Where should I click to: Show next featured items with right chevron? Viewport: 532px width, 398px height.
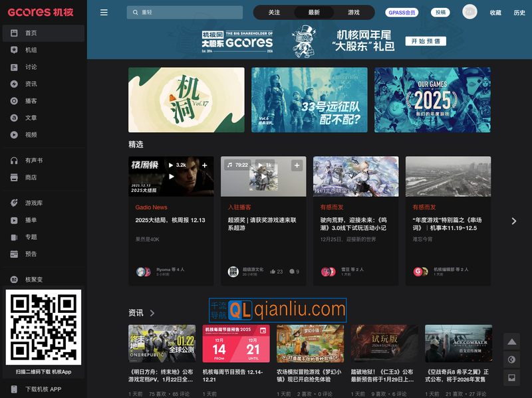point(513,221)
